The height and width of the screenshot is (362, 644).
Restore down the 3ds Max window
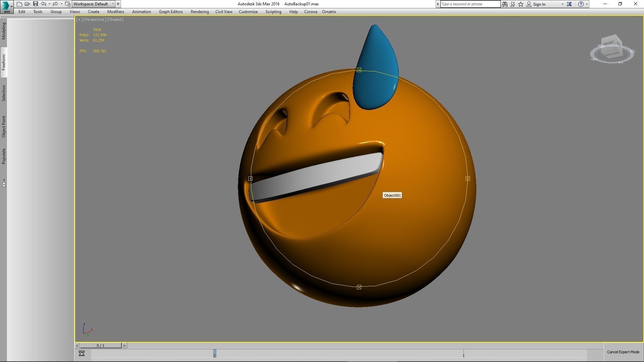pos(620,4)
